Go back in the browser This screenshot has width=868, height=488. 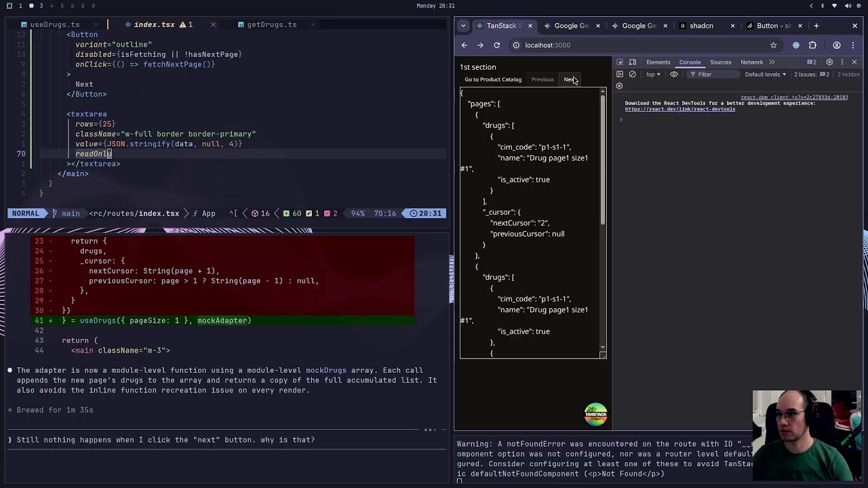[x=465, y=45]
